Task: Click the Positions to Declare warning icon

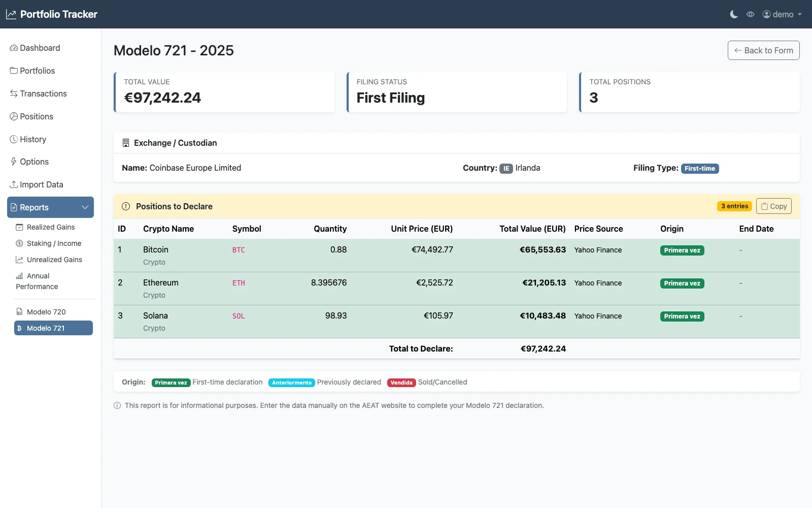Action: click(126, 206)
